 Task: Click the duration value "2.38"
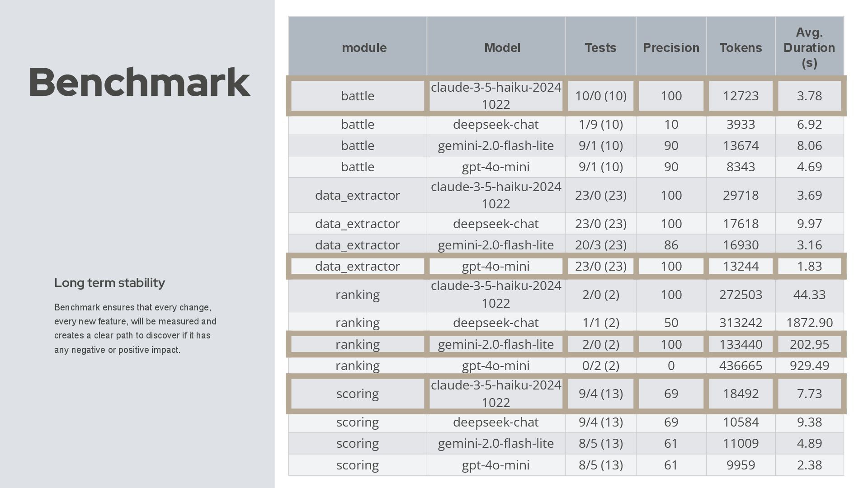tap(809, 465)
